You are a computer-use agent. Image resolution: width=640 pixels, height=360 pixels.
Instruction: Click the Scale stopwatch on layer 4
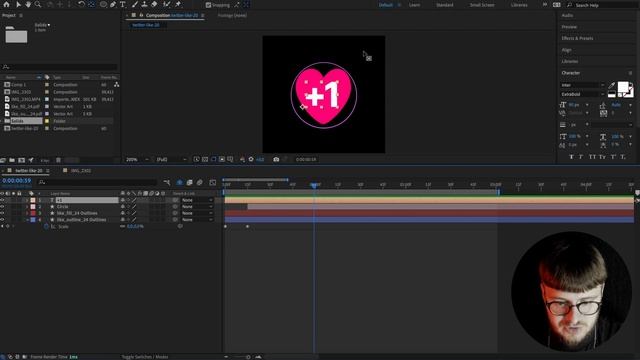[46, 226]
